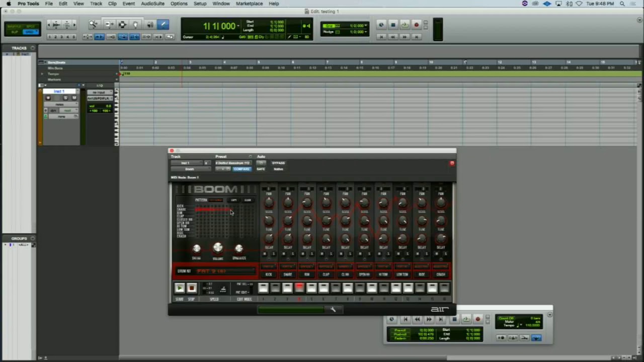The height and width of the screenshot is (362, 644).
Task: Click the Copy pattern button in Boom
Action: 234,200
